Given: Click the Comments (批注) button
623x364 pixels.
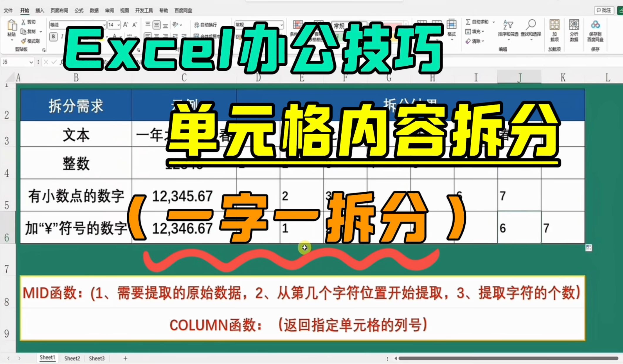Looking at the screenshot, I should 604,10.
